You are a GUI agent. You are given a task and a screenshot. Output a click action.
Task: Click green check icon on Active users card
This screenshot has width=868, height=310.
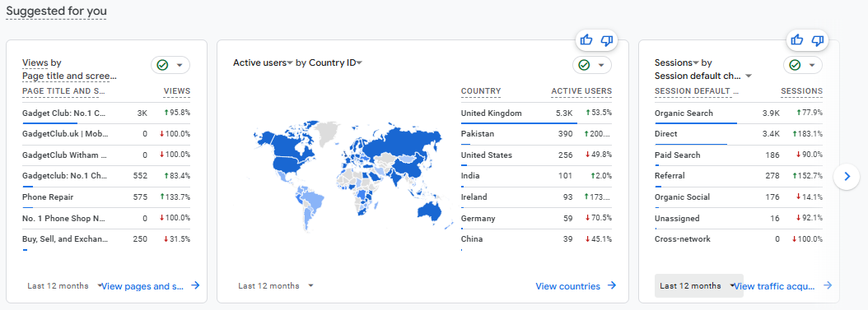584,65
